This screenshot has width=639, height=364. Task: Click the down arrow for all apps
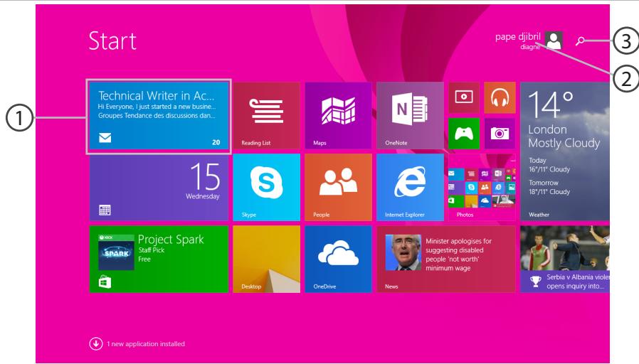[x=96, y=343]
